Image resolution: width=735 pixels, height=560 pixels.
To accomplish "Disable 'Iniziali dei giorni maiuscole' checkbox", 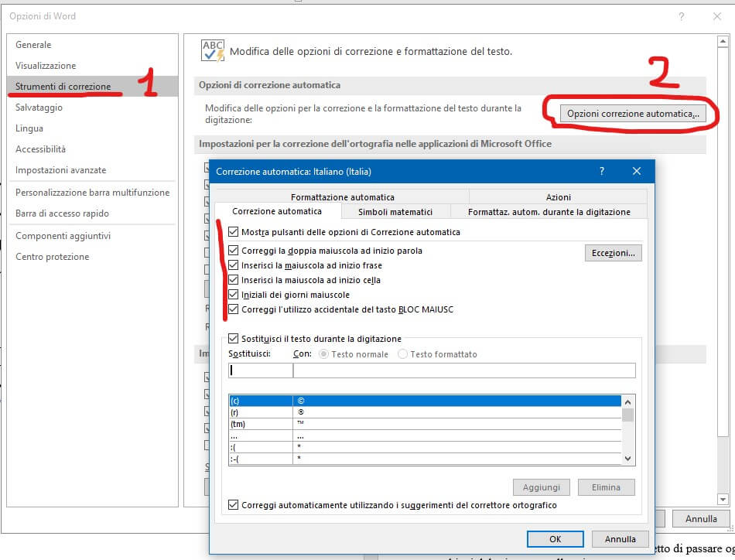I will click(x=234, y=295).
